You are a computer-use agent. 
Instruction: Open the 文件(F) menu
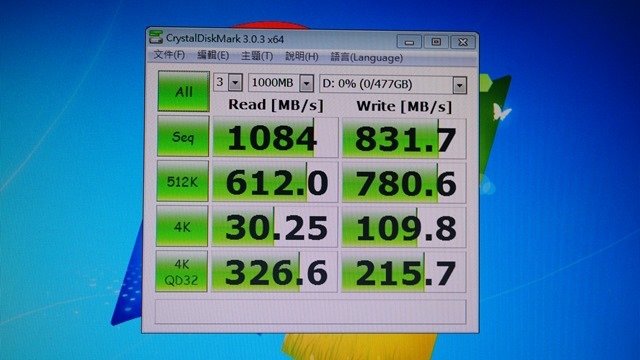click(169, 55)
